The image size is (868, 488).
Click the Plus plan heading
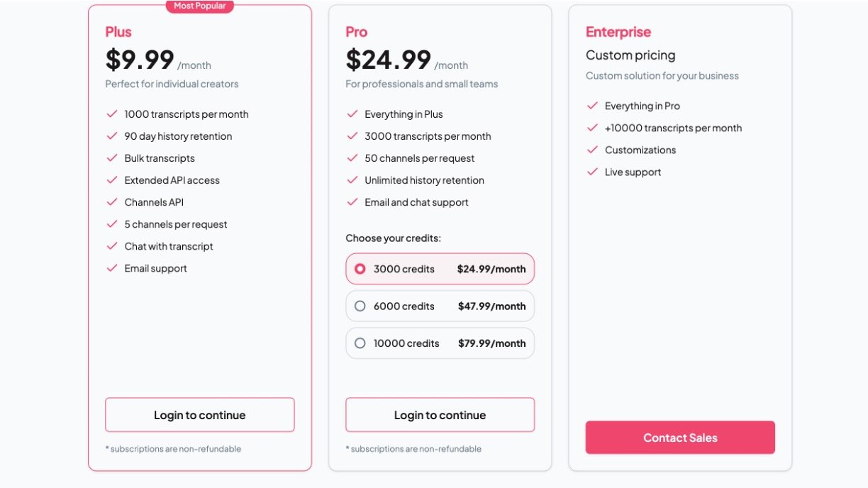point(118,32)
